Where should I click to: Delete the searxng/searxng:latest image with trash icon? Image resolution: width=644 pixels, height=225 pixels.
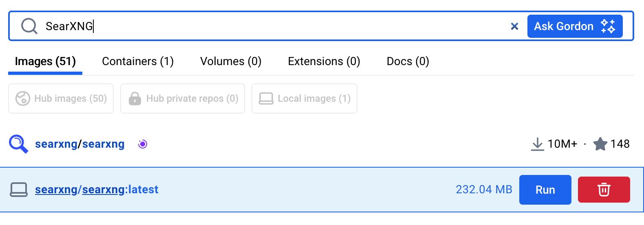coord(604,190)
